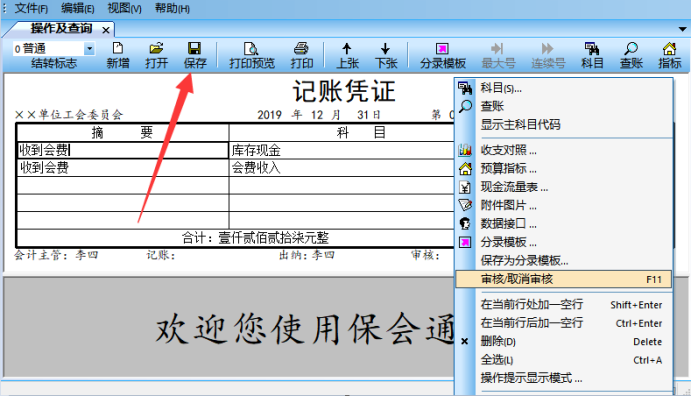Viewport: 692px width, 397px height.
Task: Click the voucher year 2019
Action: coord(270,115)
